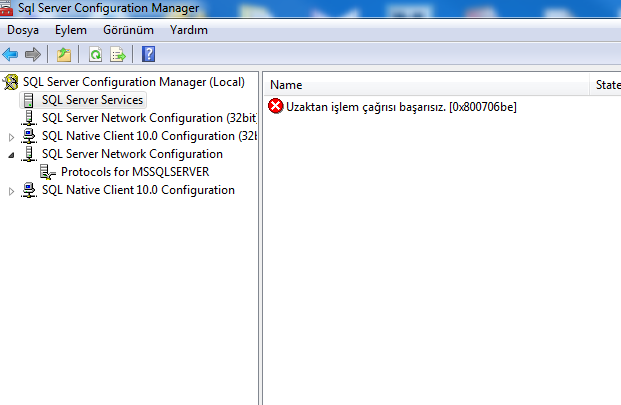
Task: Expand the bottom SQL Native Client 10.0 Configuration
Action: click(x=11, y=191)
